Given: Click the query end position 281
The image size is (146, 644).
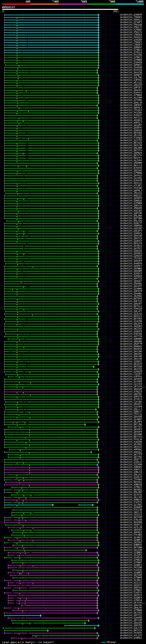Looking at the screenshot, I should click(115, 11).
